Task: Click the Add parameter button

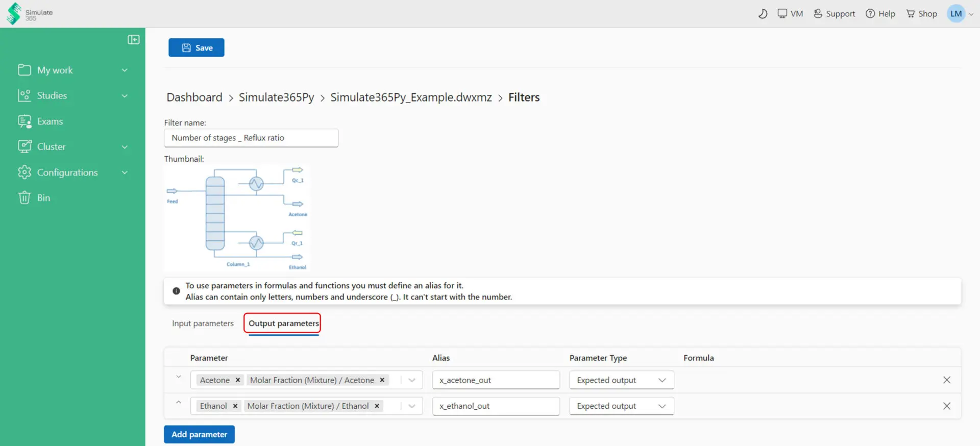Action: click(199, 434)
